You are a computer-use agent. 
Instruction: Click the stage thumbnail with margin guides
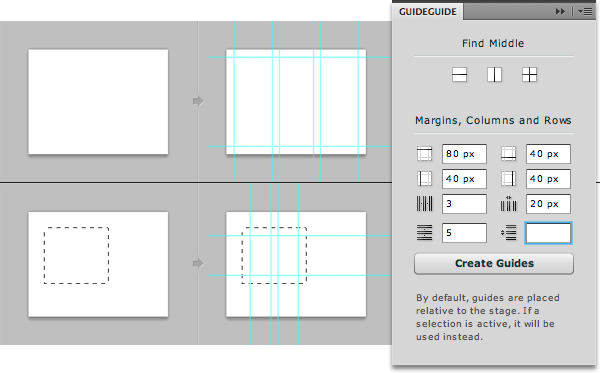pyautogui.click(x=296, y=102)
